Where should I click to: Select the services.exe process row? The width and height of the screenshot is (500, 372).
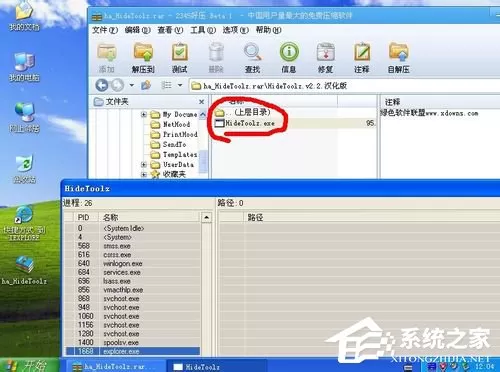[133, 272]
